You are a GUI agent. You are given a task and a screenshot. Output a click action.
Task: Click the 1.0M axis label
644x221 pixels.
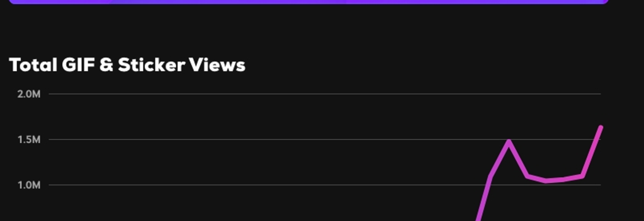tap(29, 185)
